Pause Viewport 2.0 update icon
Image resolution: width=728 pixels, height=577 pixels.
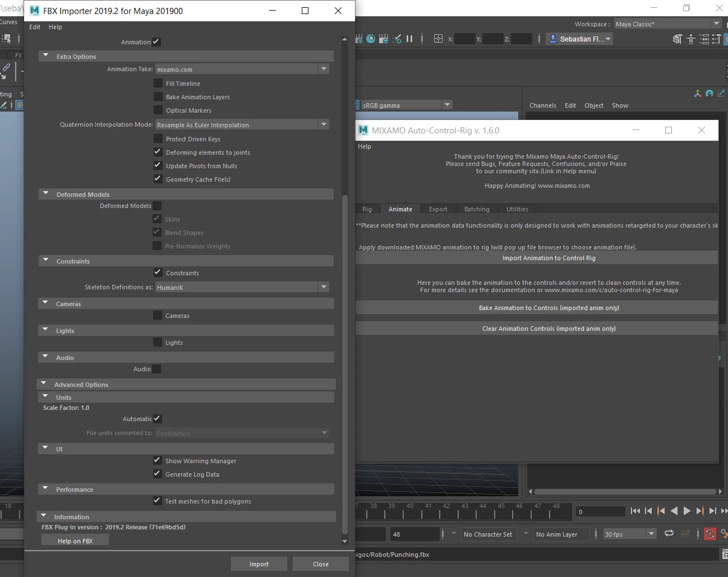pos(409,39)
